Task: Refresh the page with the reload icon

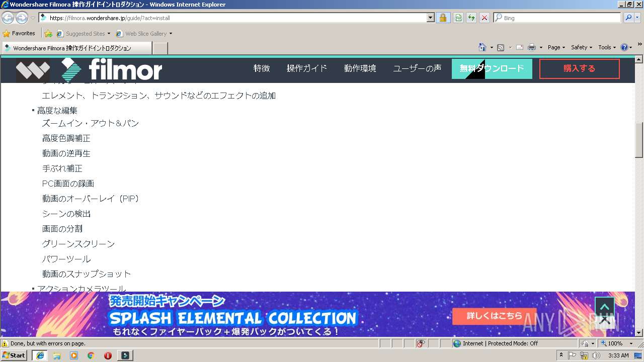Action: [x=471, y=18]
